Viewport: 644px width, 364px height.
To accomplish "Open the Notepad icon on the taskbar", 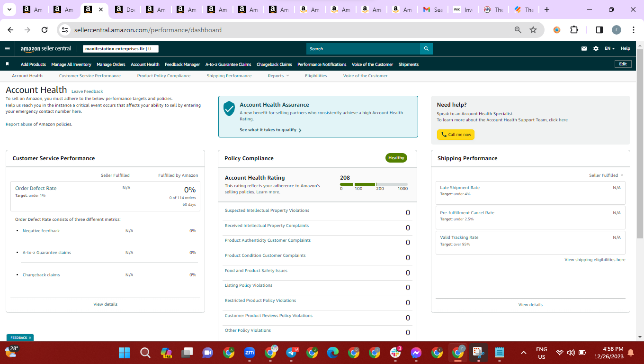I will tap(499, 353).
